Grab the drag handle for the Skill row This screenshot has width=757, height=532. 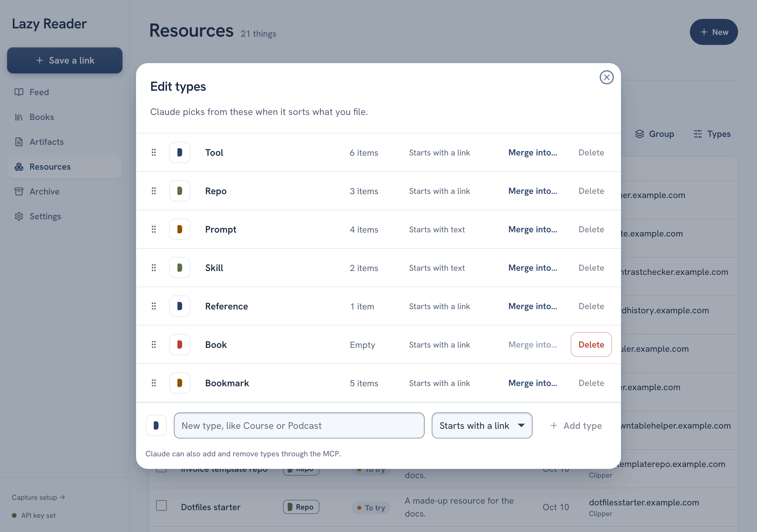(x=154, y=268)
